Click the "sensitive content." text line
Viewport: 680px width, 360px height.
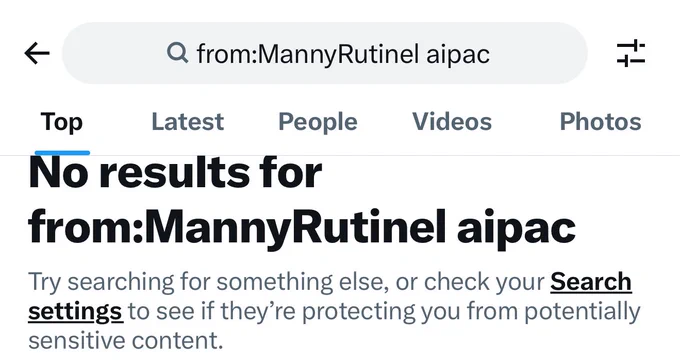(x=126, y=341)
